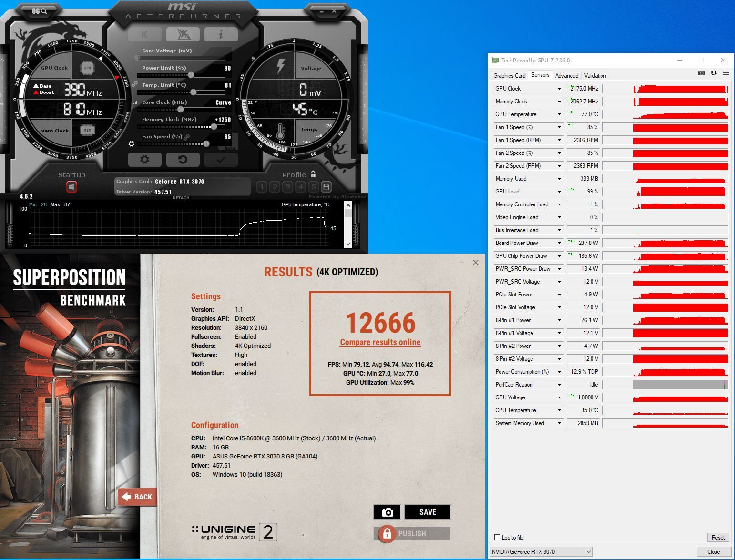Click the GPU-Z title bar app icon
Image resolution: width=735 pixels, height=560 pixels.
point(495,61)
